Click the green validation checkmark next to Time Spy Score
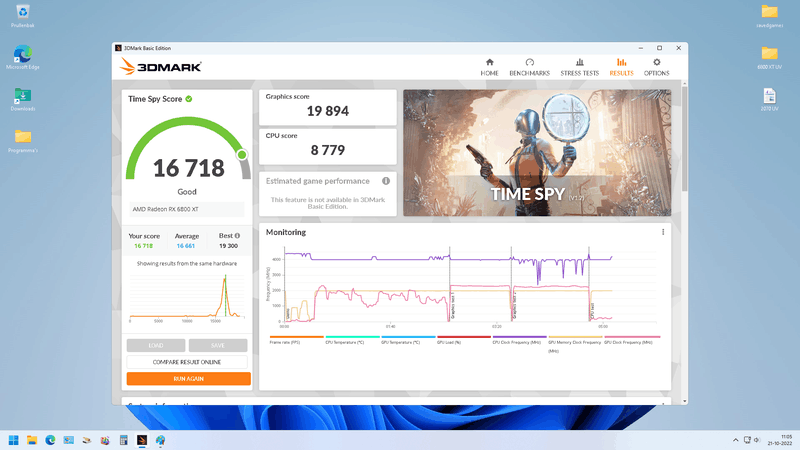Viewport: 800px width, 450px height. 189,99
